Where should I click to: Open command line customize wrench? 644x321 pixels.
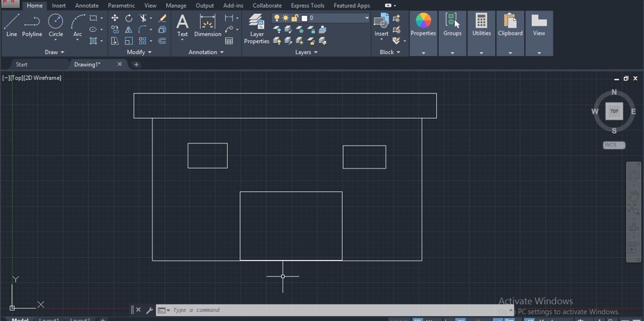pos(149,311)
